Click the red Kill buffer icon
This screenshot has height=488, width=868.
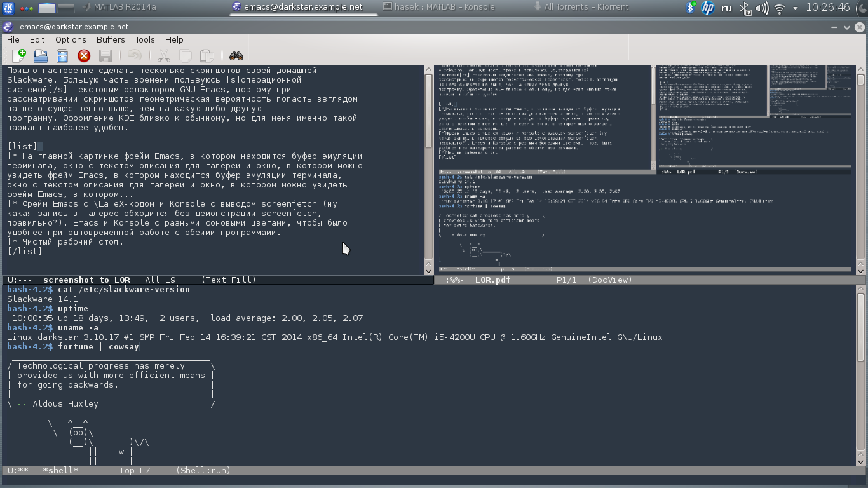(84, 56)
